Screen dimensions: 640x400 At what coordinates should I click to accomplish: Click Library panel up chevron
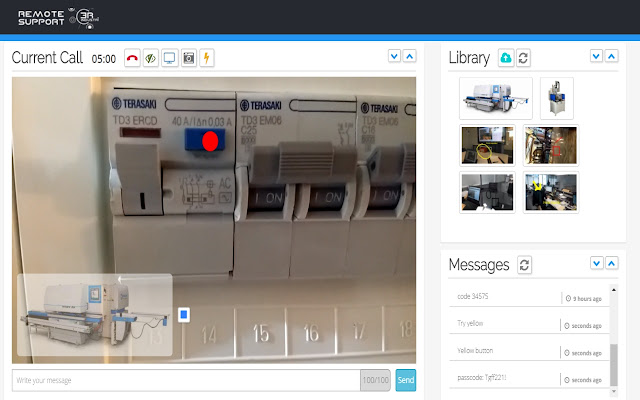click(x=611, y=56)
